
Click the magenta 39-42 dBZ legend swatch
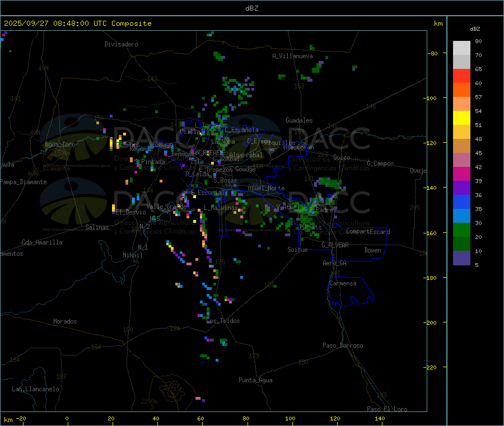(x=461, y=174)
